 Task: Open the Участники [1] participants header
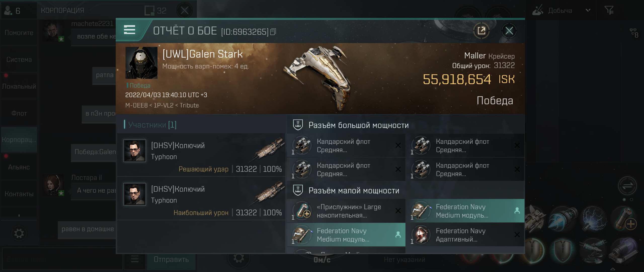[x=152, y=125]
